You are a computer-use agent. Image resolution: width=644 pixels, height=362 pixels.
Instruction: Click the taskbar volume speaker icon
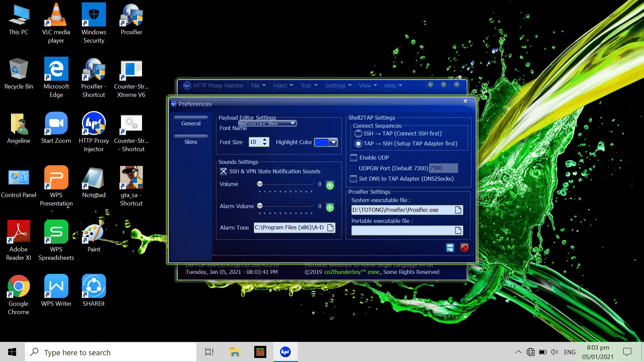pyautogui.click(x=554, y=352)
